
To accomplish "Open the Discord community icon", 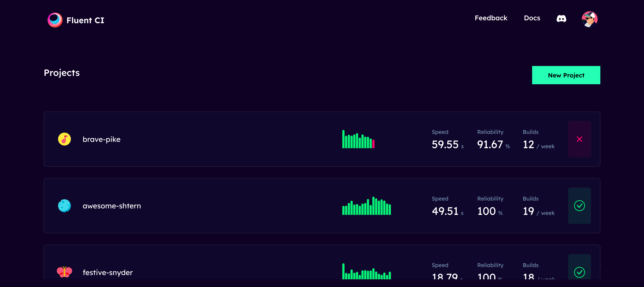I will [561, 18].
